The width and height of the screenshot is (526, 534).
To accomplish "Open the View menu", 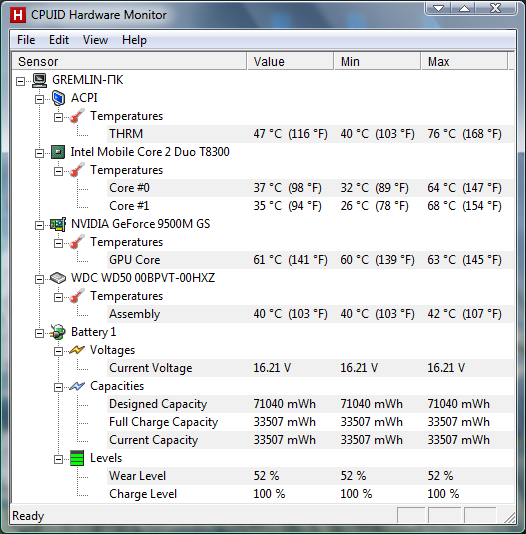I will [x=95, y=40].
